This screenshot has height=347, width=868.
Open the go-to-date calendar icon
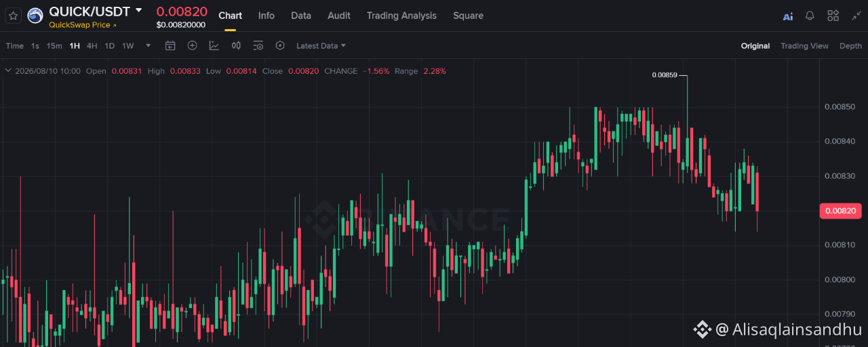pos(170,45)
